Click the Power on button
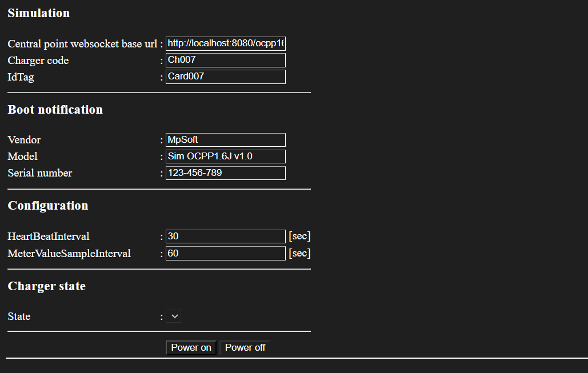This screenshot has height=373, width=588. coord(191,348)
